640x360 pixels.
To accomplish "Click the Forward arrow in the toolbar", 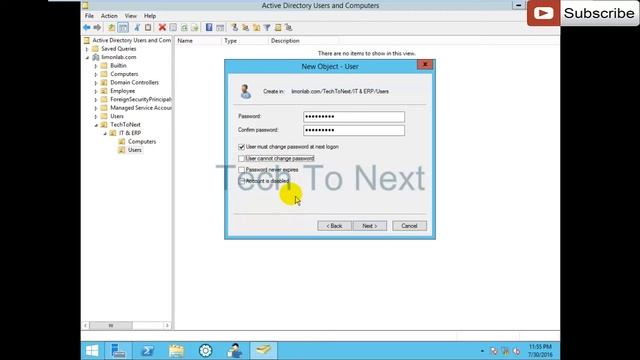I will (x=97, y=27).
